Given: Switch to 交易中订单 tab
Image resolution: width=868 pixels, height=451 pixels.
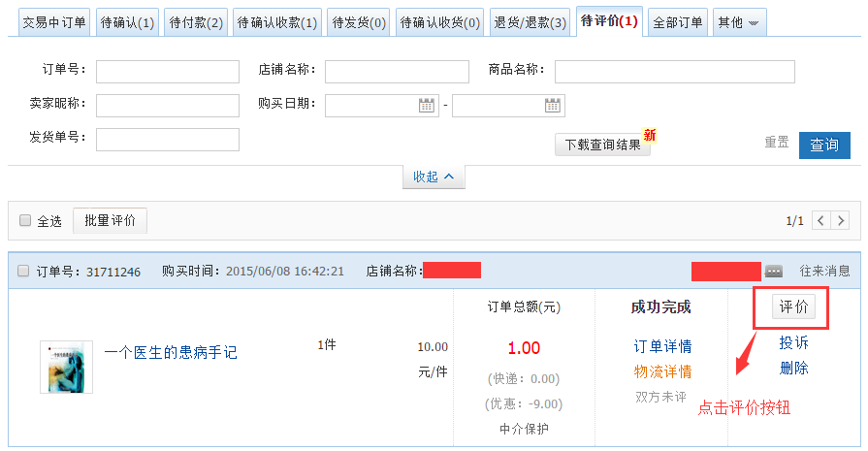Looking at the screenshot, I should (54, 22).
